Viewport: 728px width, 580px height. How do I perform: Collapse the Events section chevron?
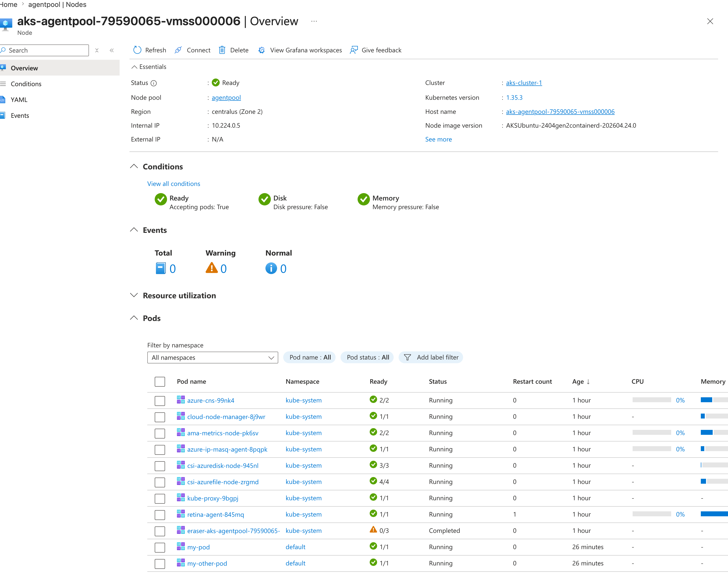pyautogui.click(x=134, y=230)
